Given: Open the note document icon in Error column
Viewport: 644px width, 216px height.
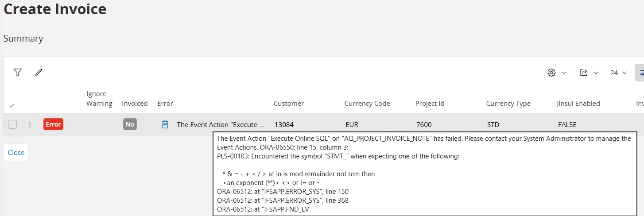Looking at the screenshot, I should pyautogui.click(x=165, y=124).
